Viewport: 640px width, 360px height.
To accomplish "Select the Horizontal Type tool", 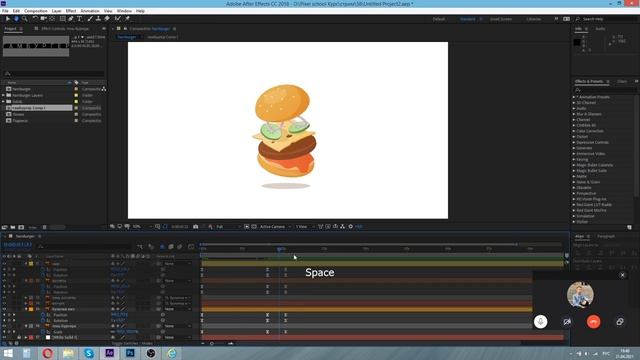I will coord(80,19).
